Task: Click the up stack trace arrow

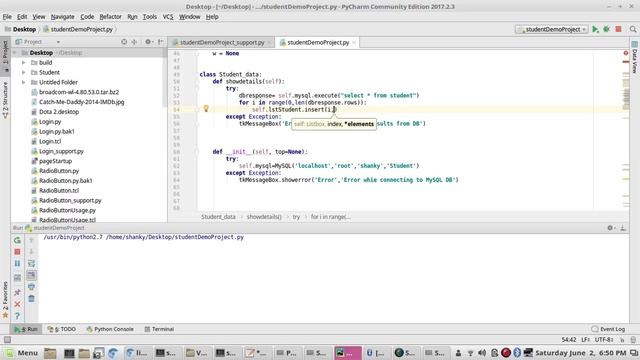Action: click(x=31, y=240)
